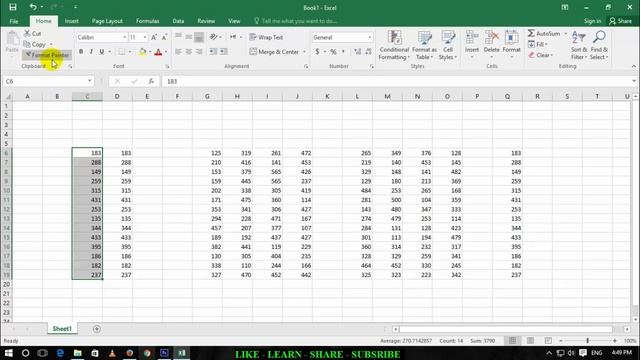This screenshot has height=360, width=640.
Task: Open Windows Start menu
Action: tap(8, 353)
